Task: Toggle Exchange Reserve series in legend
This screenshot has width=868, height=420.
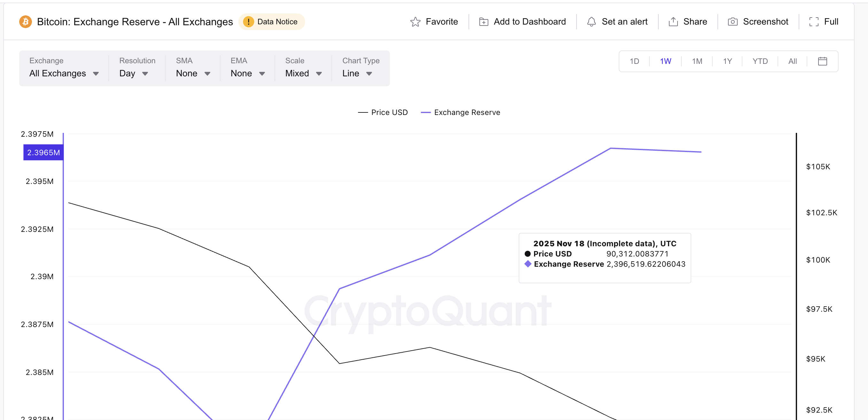Action: 460,112
